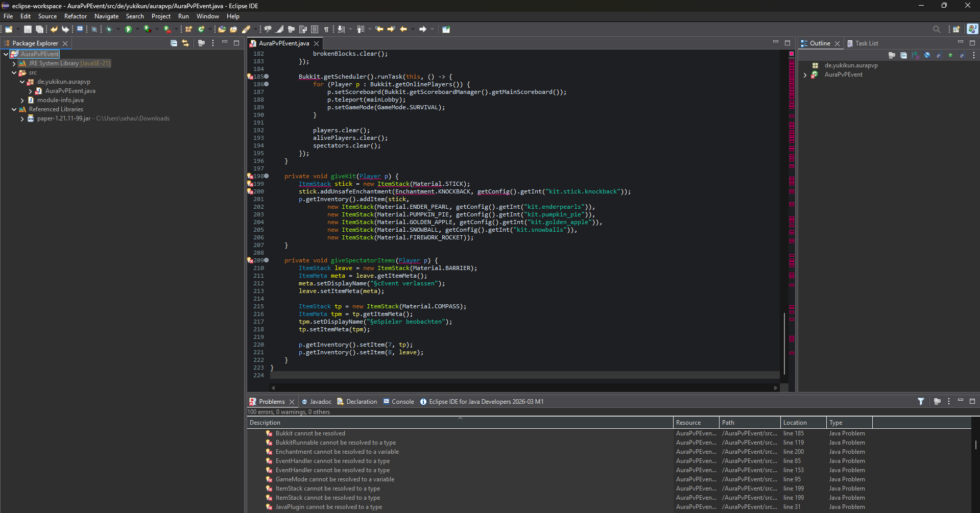Select the 'Bukkit cannot be resolved' problem entry

310,433
